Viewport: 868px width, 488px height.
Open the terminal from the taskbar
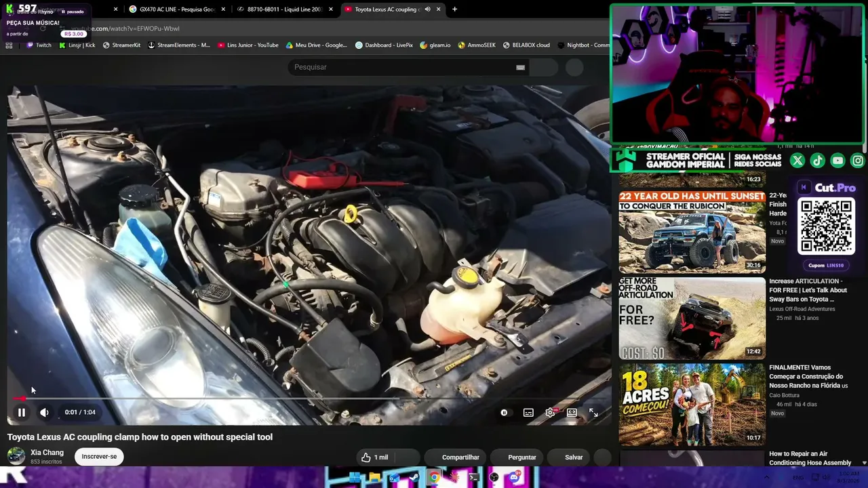[x=474, y=478]
